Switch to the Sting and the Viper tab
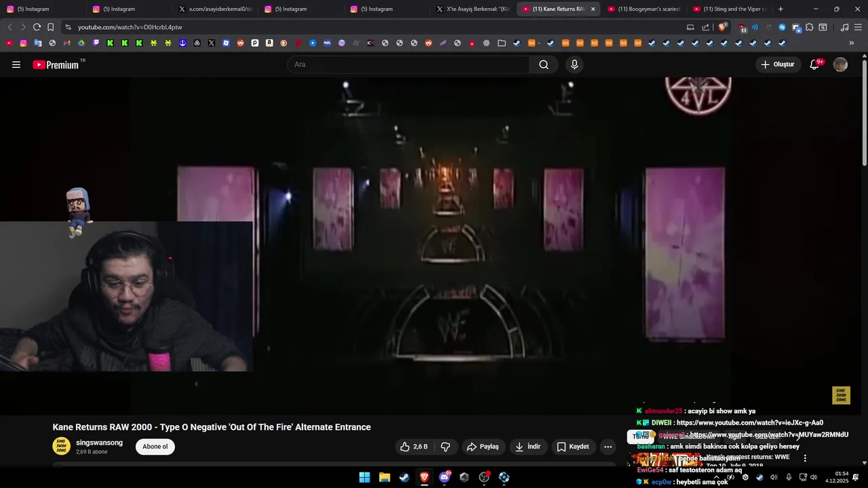Image resolution: width=868 pixels, height=488 pixels. 730,9
